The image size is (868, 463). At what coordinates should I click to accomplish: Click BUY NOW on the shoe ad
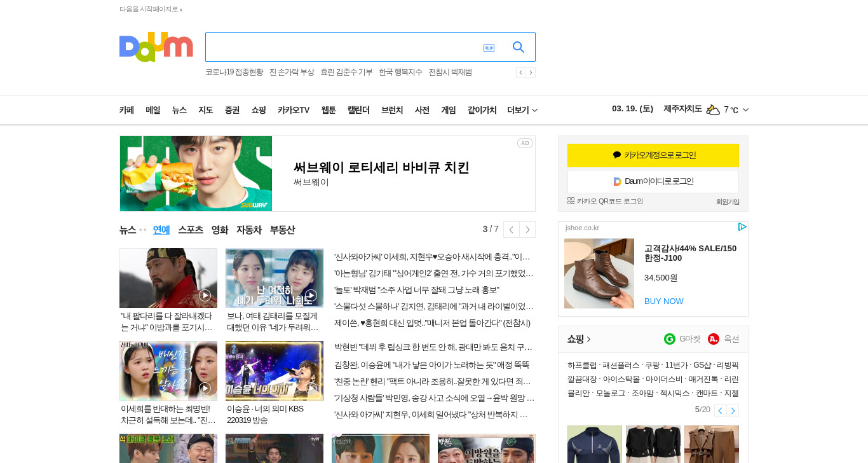pos(664,301)
